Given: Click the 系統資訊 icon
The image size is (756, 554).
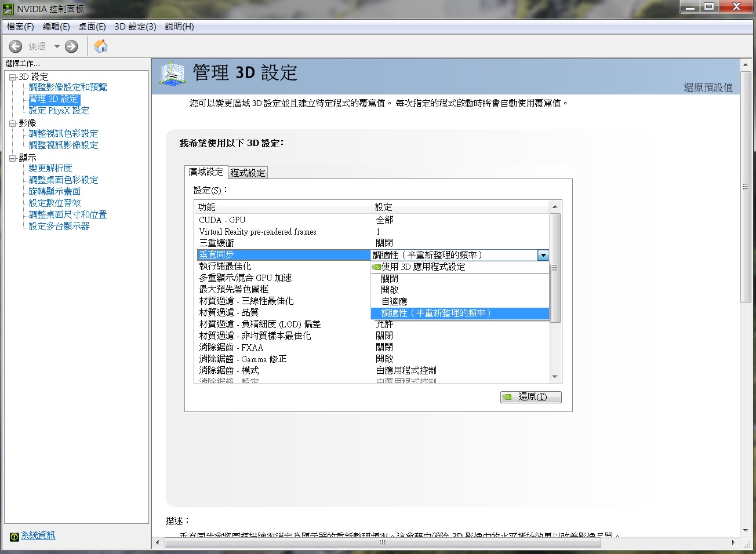Looking at the screenshot, I should 14,537.
